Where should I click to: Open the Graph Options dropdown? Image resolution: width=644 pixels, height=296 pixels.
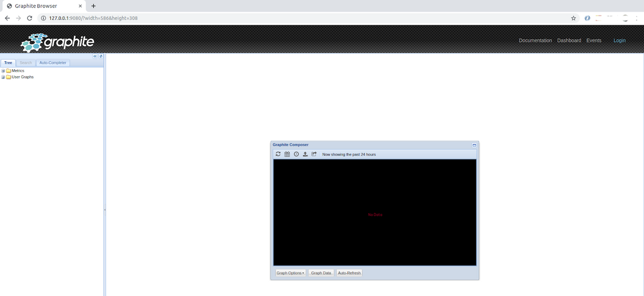point(290,273)
